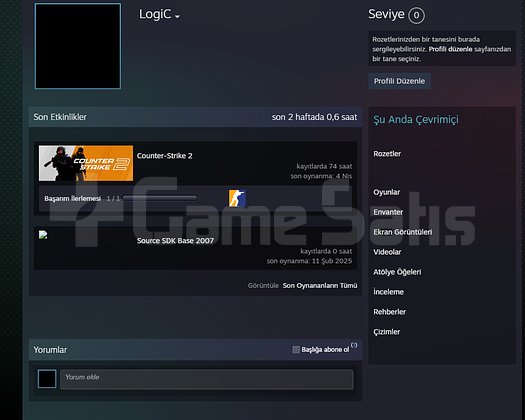Image resolution: width=525 pixels, height=420 pixels.
Task: Open the İnceleme section link
Action: click(x=388, y=292)
